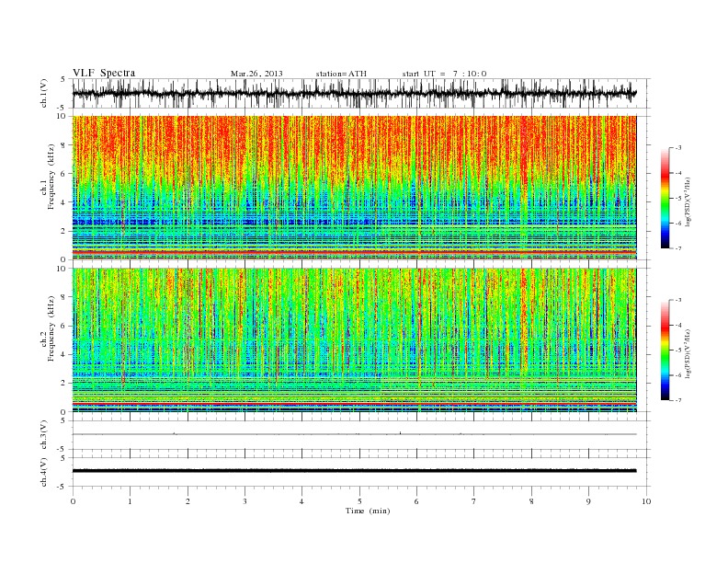Click the ch.4 voltage trace panel
The height and width of the screenshot is (563, 728).
point(360,472)
